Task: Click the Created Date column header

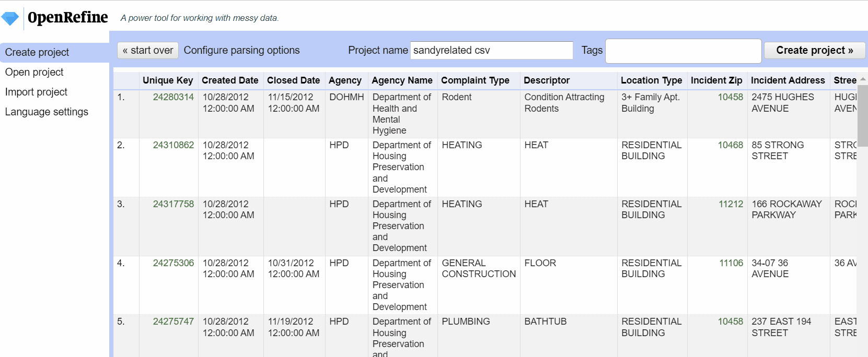Action: pyautogui.click(x=230, y=80)
